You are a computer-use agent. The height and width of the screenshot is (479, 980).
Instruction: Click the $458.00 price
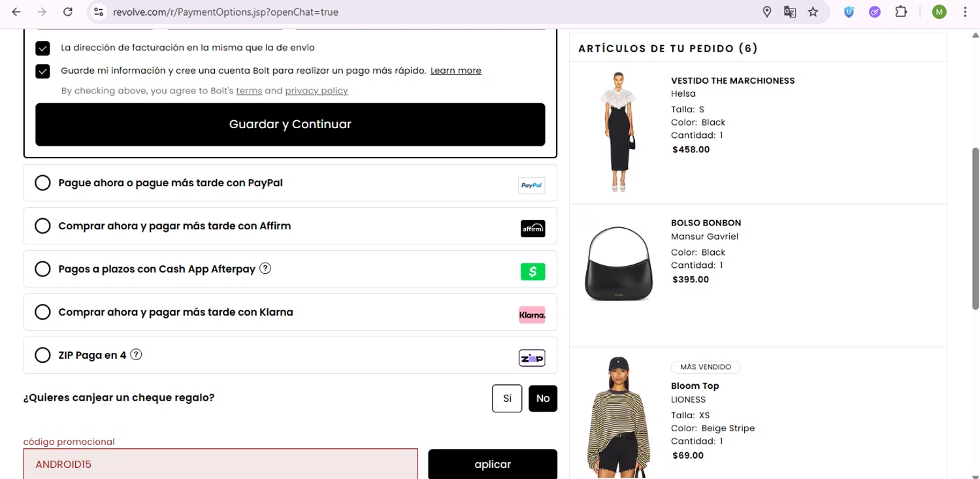691,150
